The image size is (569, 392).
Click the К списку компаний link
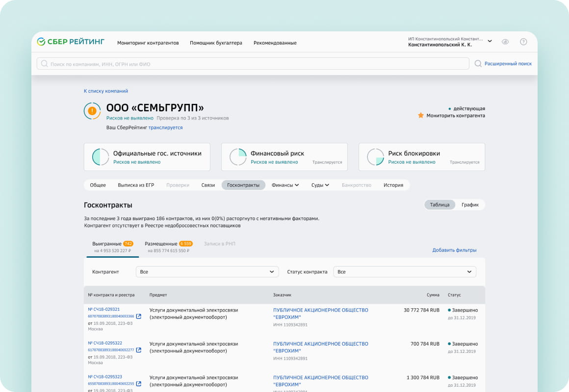pyautogui.click(x=106, y=91)
